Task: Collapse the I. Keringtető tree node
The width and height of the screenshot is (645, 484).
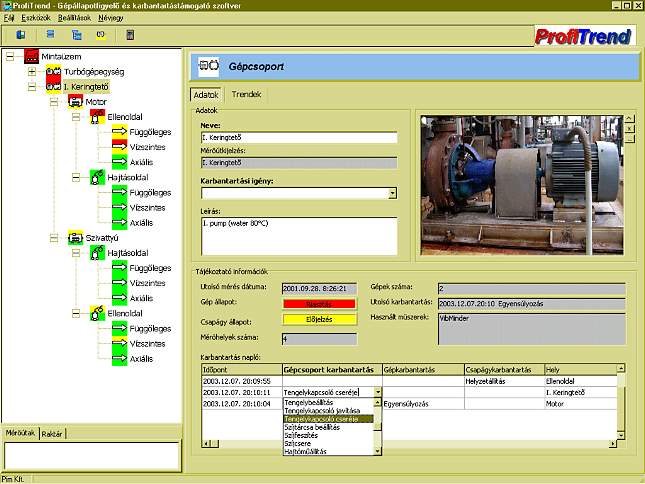Action: (32, 87)
